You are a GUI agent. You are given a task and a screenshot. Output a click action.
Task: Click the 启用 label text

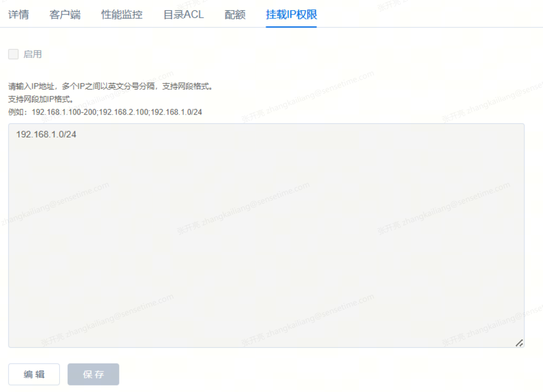(x=33, y=54)
